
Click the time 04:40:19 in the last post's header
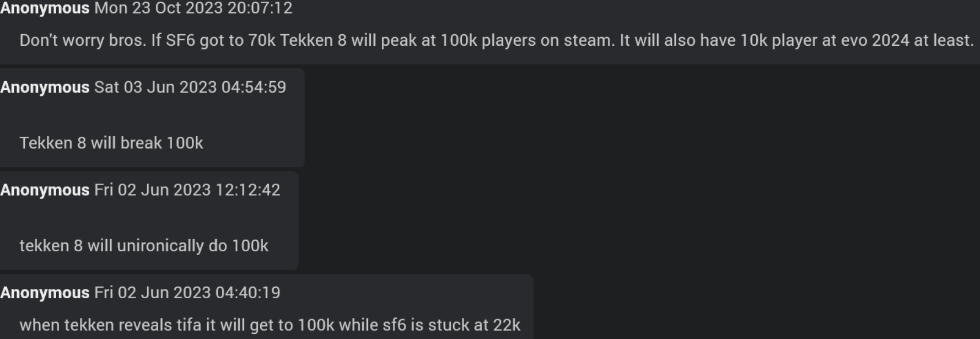(x=248, y=292)
